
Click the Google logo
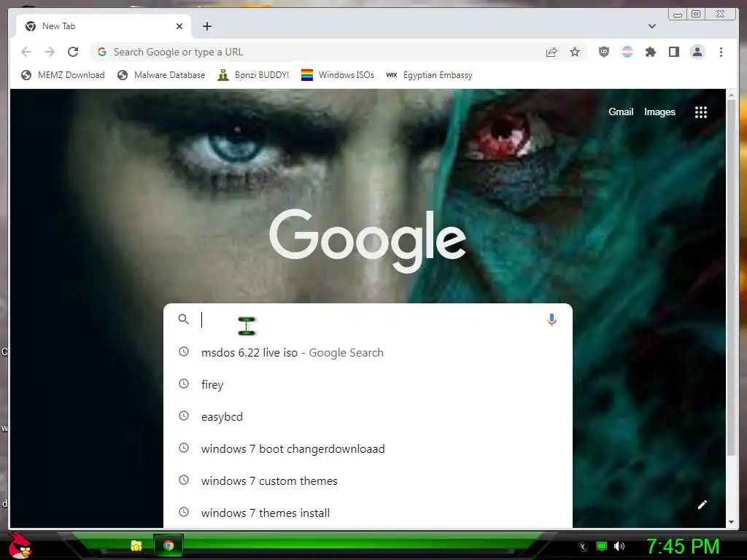pyautogui.click(x=368, y=240)
